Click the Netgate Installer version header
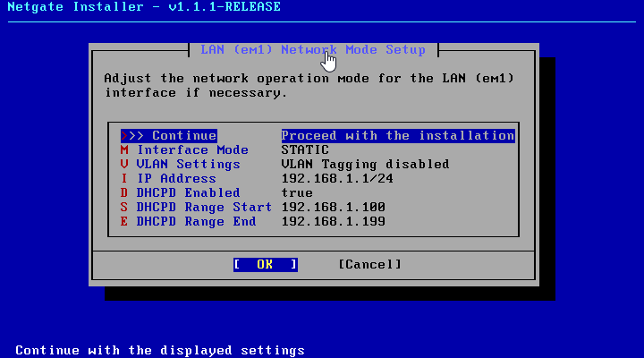Viewport: 644px width, 358px height. point(144,7)
